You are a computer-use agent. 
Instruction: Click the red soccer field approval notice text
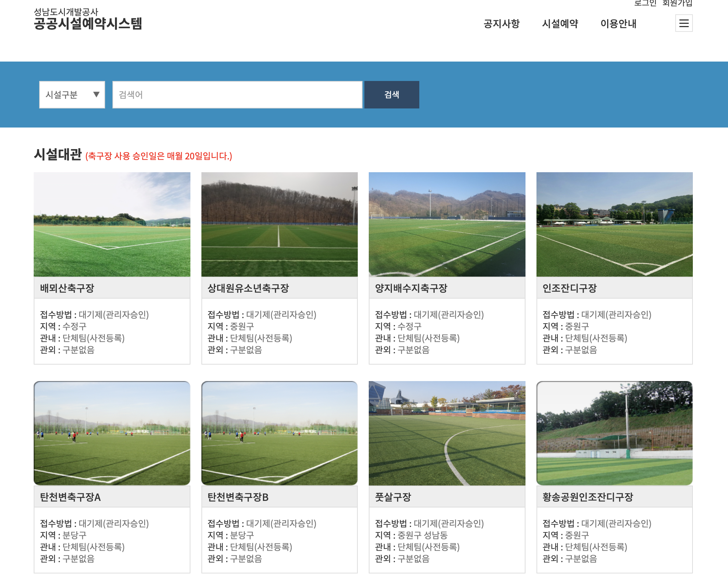pos(159,156)
